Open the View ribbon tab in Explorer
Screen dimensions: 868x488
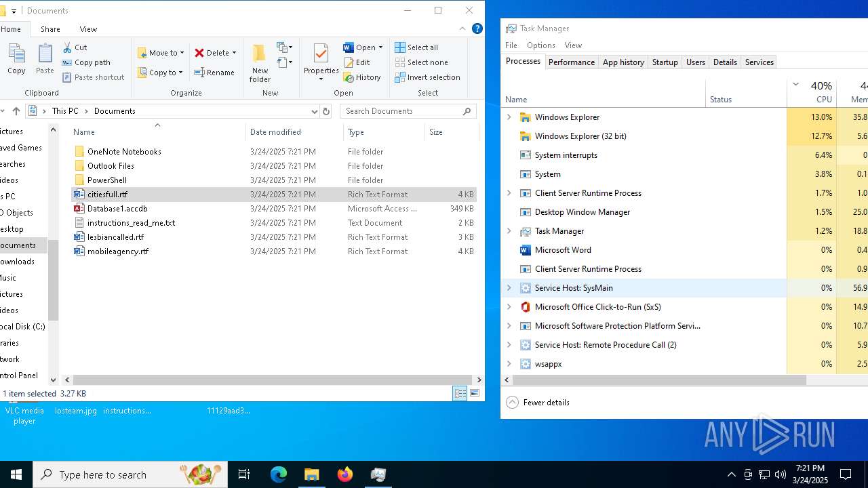coord(88,29)
